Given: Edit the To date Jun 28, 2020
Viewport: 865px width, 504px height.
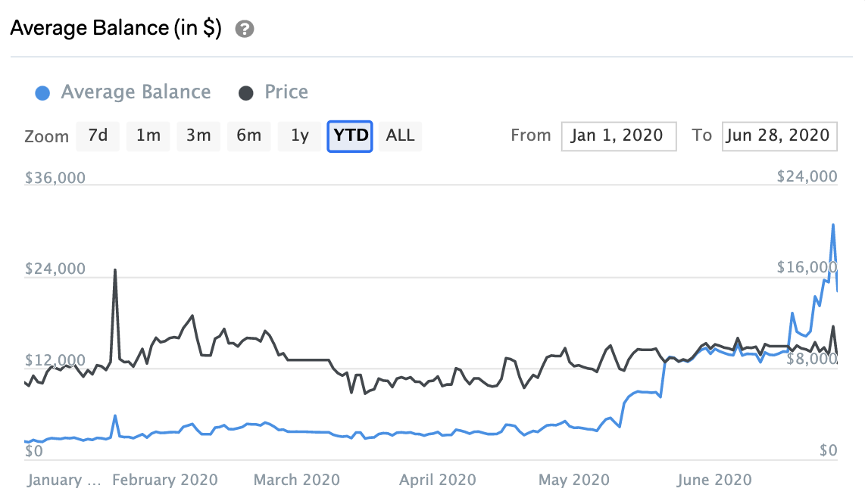Looking at the screenshot, I should pyautogui.click(x=779, y=136).
